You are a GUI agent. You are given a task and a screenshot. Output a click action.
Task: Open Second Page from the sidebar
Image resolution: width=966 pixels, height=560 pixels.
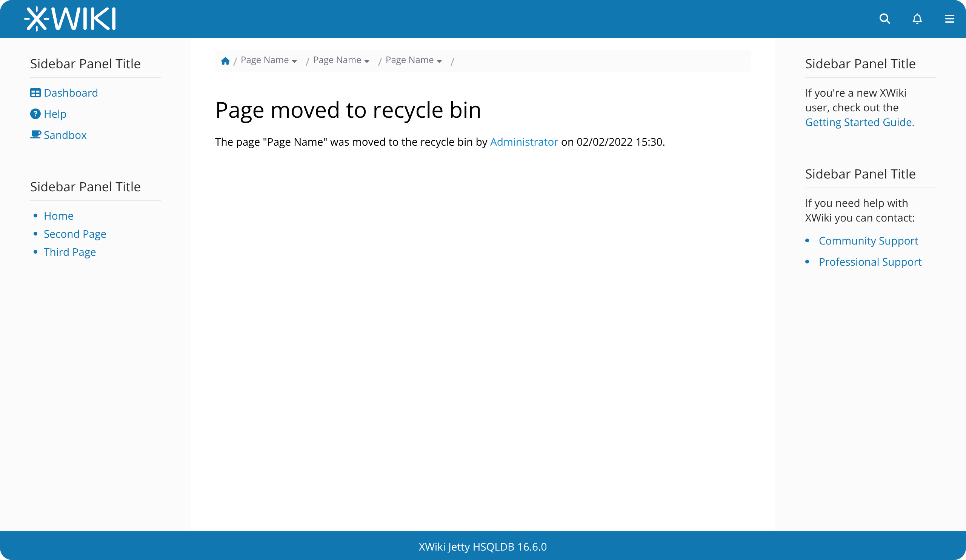click(75, 234)
